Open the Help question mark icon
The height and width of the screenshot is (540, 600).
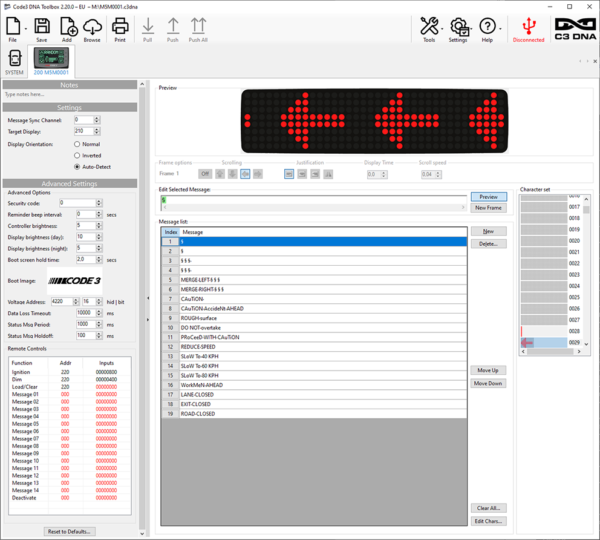pyautogui.click(x=488, y=26)
